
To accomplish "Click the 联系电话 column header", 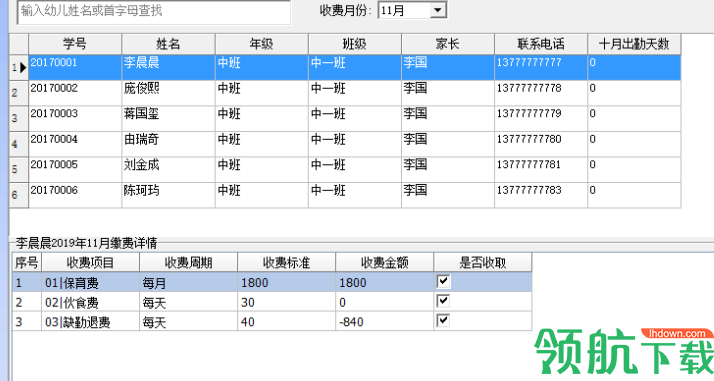I will click(541, 44).
